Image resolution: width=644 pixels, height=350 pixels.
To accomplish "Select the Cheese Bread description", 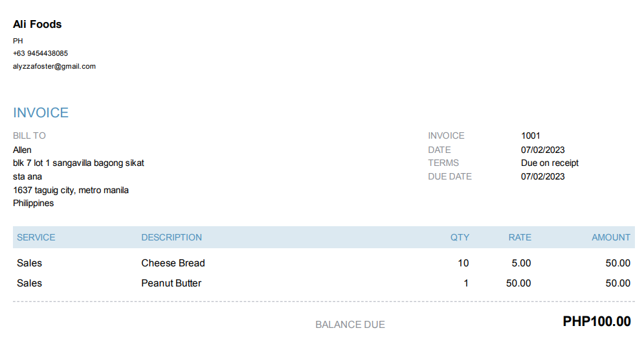I will [x=173, y=263].
